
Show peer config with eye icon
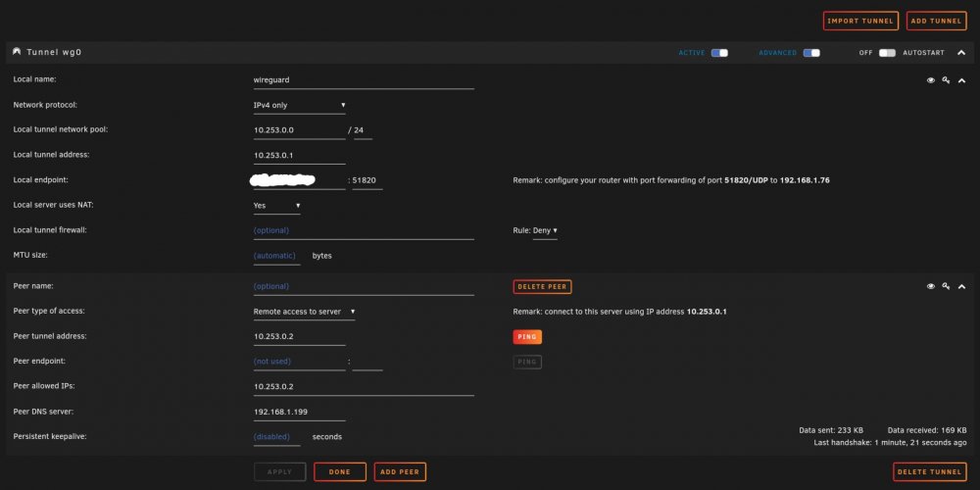click(x=931, y=286)
